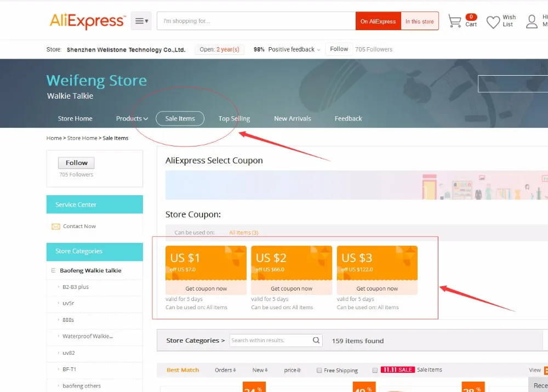Click the search magnifier in results box
Image resolution: width=548 pixels, height=392 pixels.
click(x=316, y=340)
